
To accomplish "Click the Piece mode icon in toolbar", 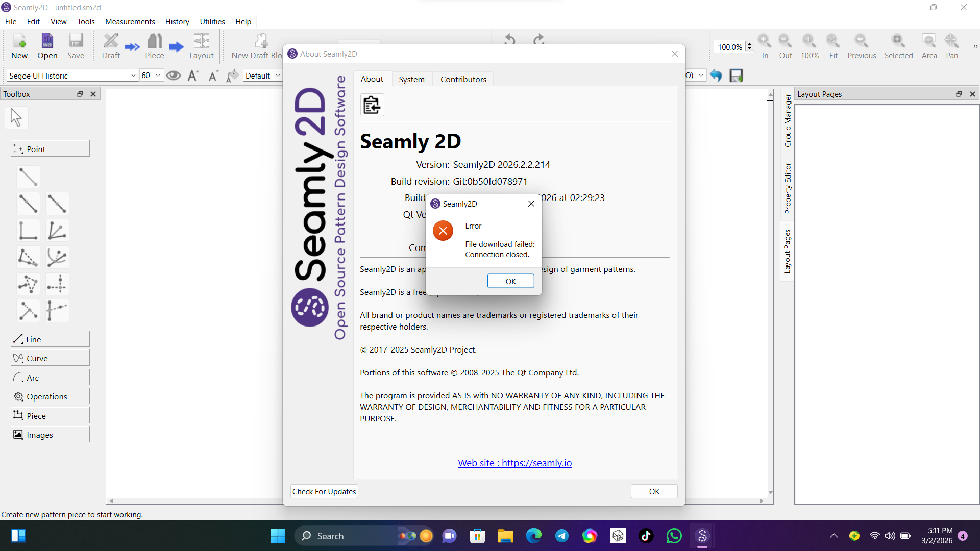I will 154,46.
